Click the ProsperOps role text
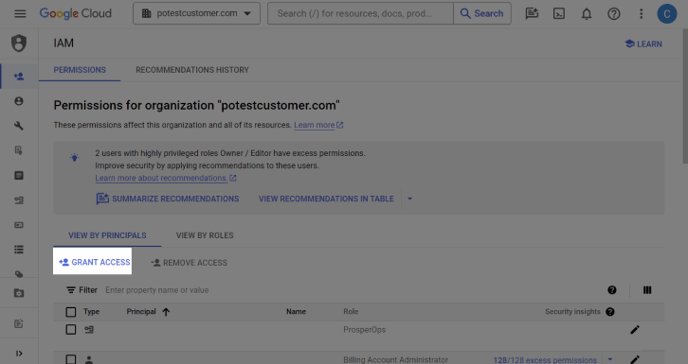Image resolution: width=688 pixels, height=364 pixels. click(x=364, y=330)
